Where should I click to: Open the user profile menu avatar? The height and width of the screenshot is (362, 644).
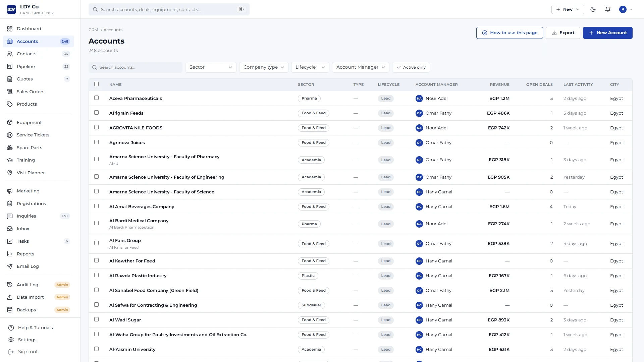[623, 9]
